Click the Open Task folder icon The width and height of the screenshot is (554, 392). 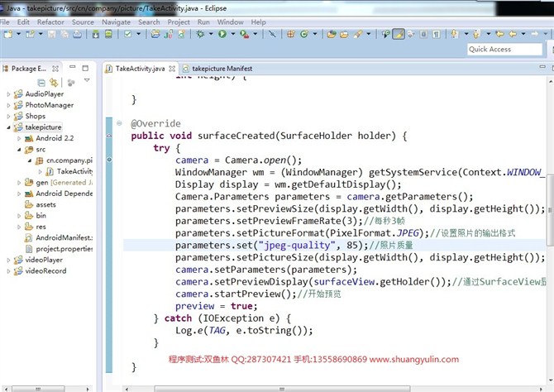(344, 34)
